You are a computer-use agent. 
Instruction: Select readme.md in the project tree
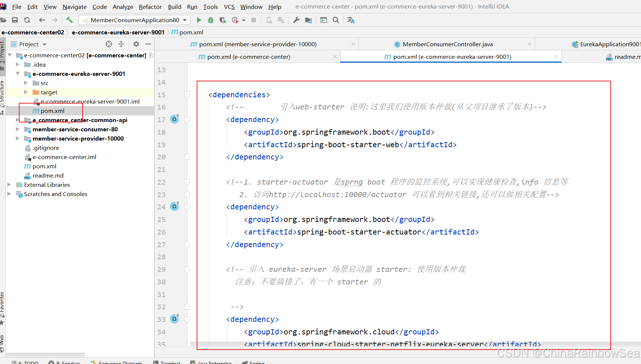click(48, 175)
